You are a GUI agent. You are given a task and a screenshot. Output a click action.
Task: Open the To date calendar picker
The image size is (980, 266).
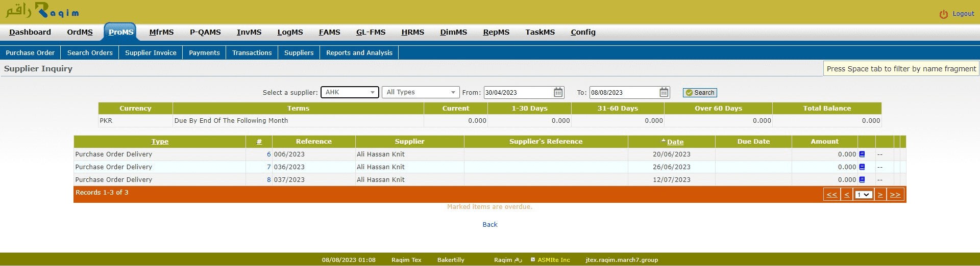[x=664, y=92]
